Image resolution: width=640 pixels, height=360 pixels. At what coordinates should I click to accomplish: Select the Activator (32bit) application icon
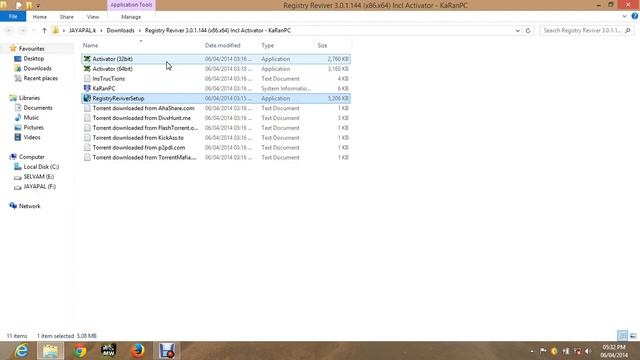[x=87, y=59]
